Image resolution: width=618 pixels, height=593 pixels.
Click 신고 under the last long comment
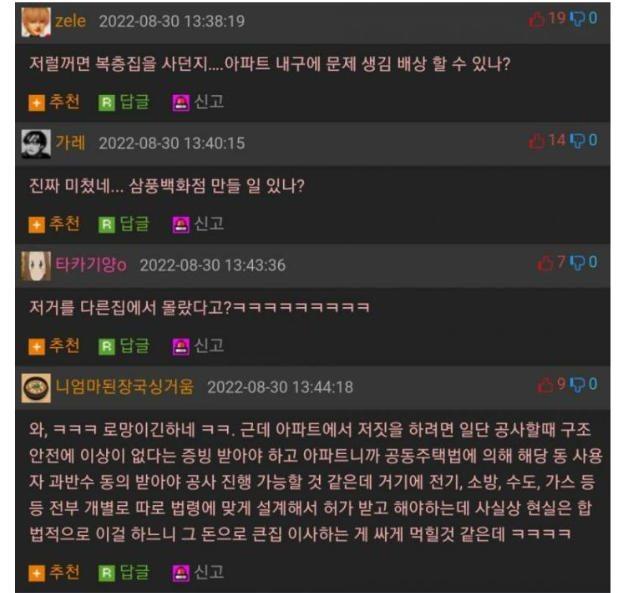(209, 572)
